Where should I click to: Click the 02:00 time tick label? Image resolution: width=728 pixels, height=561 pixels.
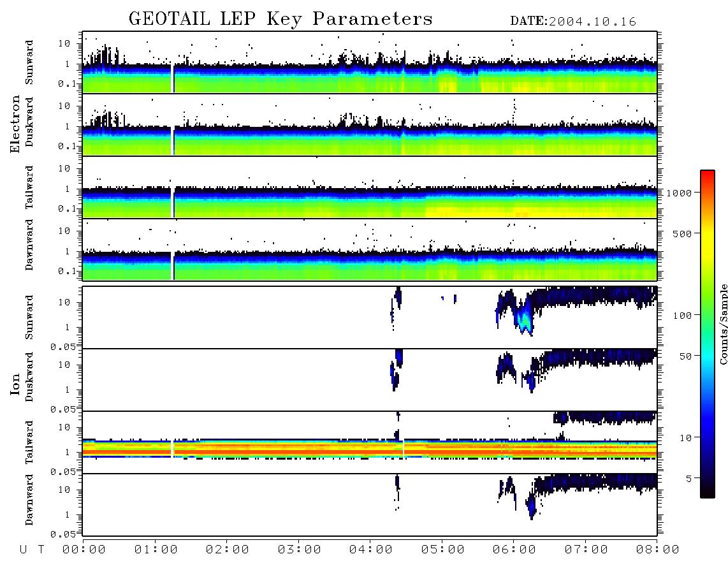[x=228, y=550]
